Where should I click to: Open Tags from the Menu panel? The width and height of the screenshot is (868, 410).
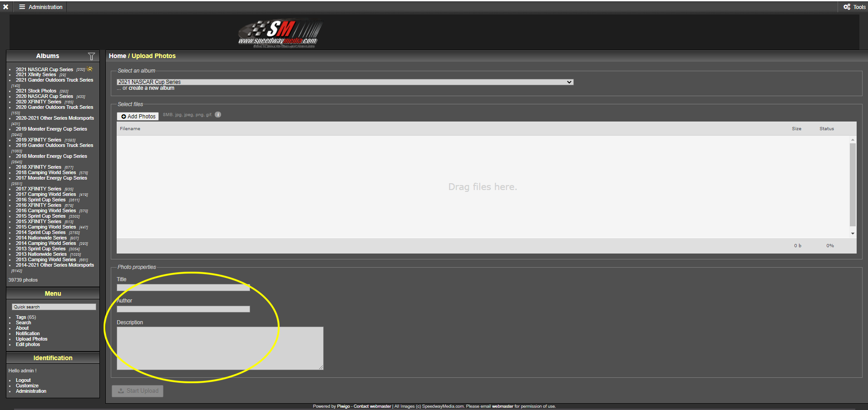point(21,317)
